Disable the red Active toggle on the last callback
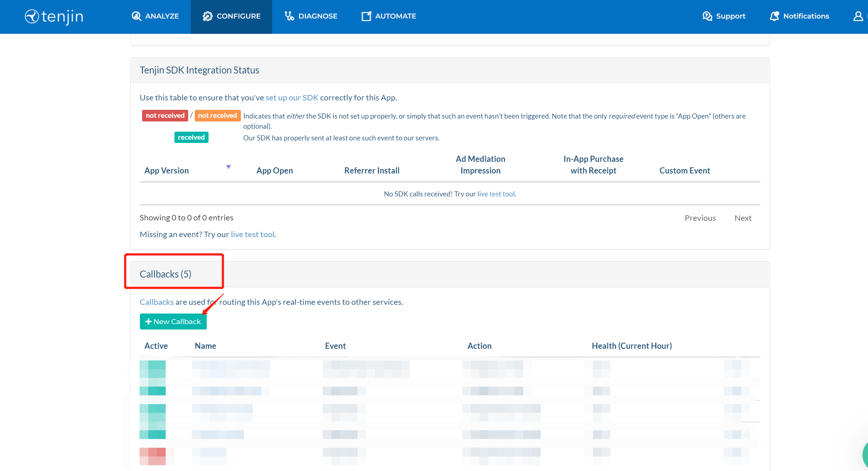Screen dimensions: 868x471 [152, 456]
